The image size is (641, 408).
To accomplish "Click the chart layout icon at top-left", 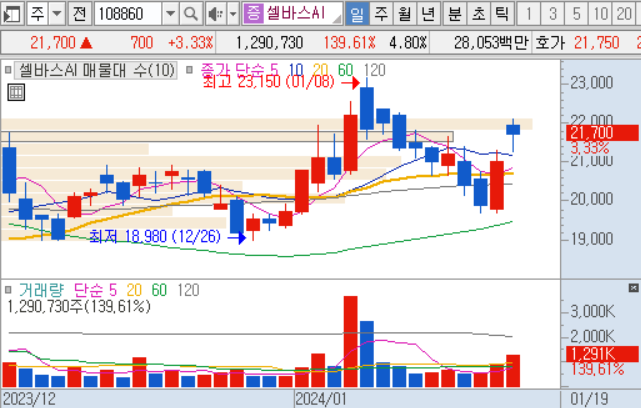I will point(12,14).
